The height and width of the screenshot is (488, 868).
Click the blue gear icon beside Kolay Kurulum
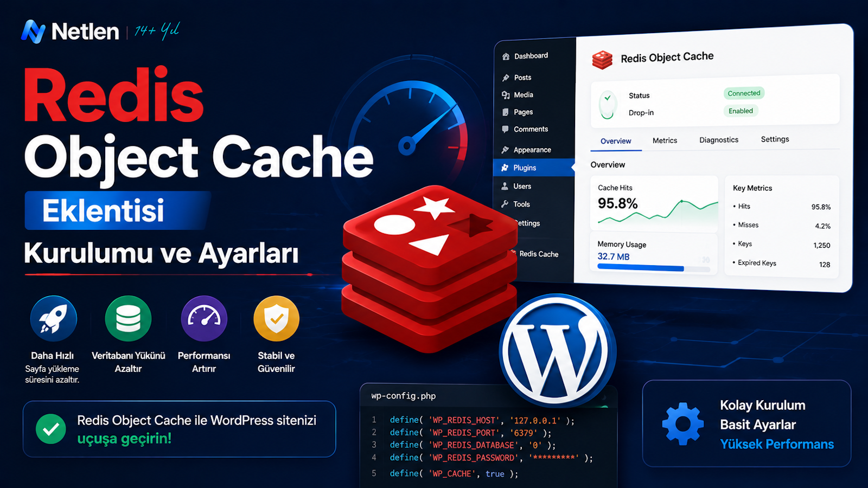[683, 423]
